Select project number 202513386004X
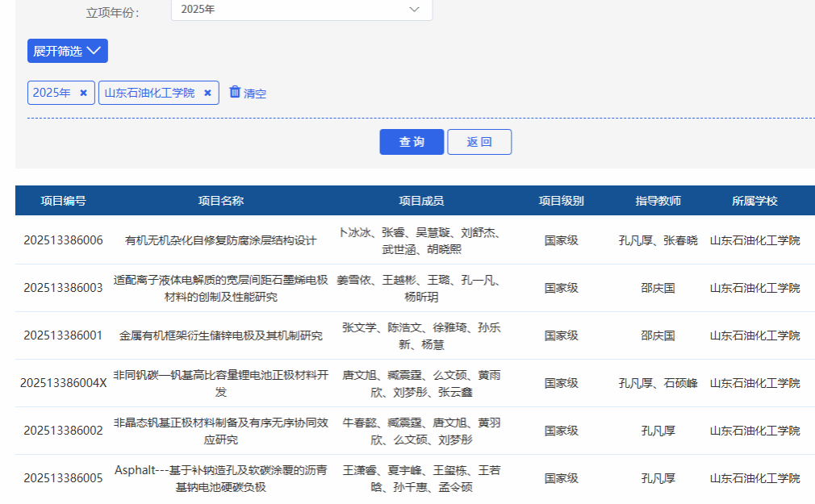 (x=64, y=383)
